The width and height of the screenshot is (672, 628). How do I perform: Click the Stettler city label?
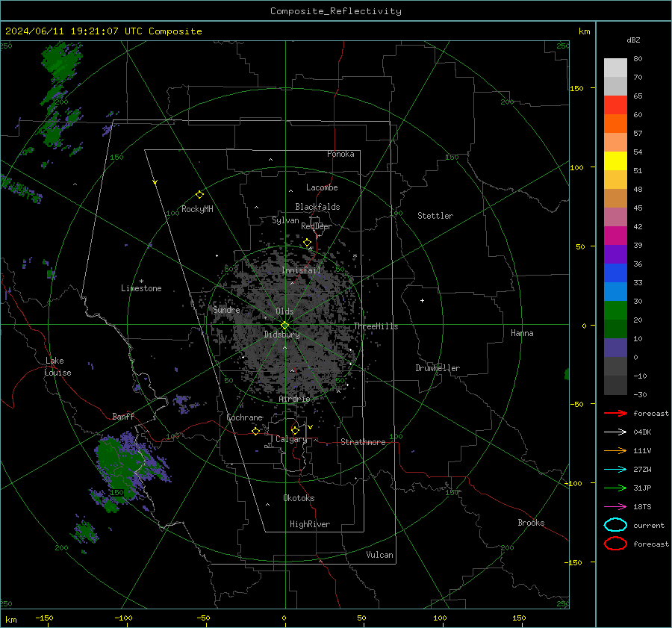point(435,216)
